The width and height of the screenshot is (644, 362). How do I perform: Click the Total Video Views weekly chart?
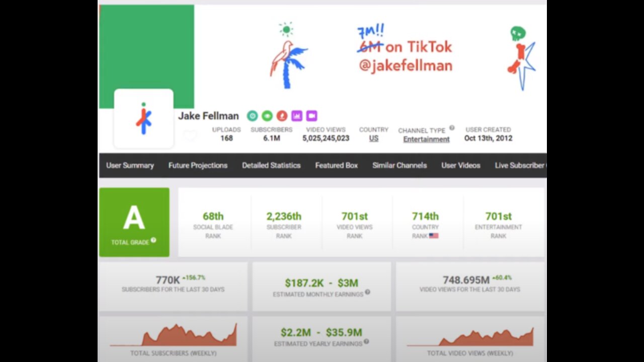470,336
